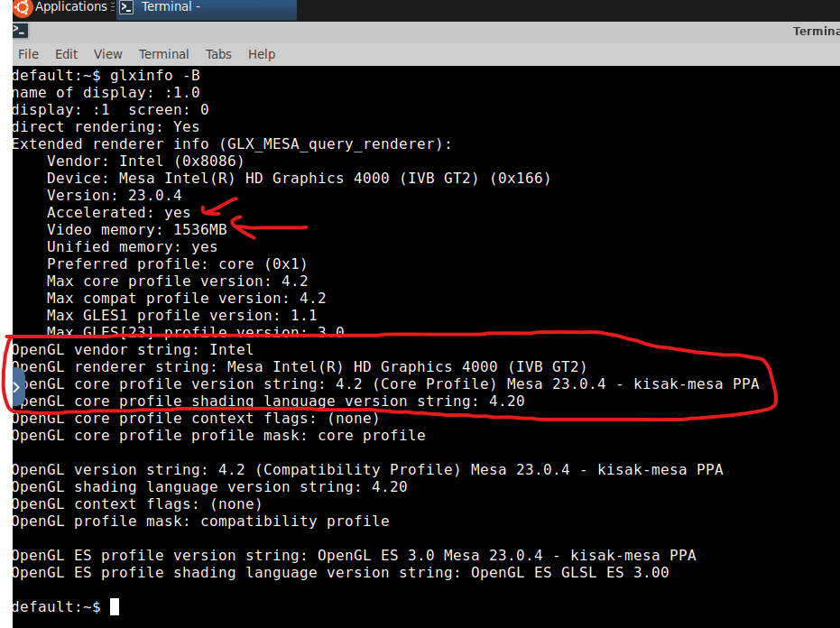Expand the hidden side panel with the blue chevron

(x=15, y=385)
